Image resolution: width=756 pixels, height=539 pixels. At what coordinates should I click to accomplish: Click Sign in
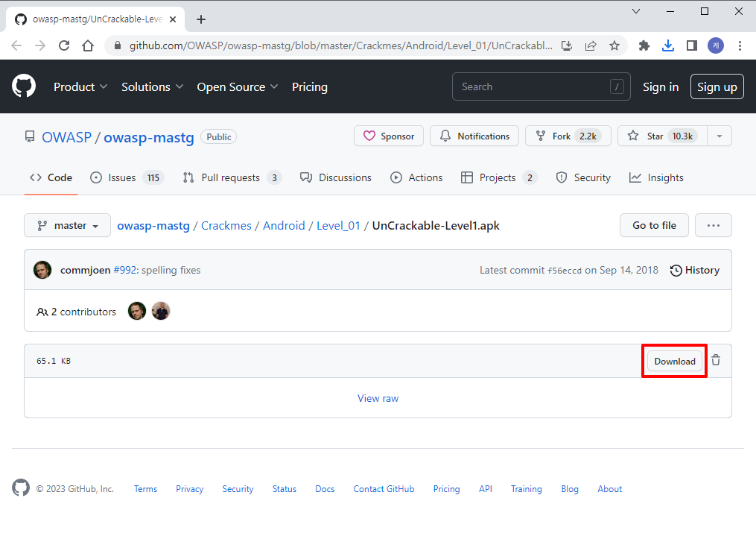point(661,87)
